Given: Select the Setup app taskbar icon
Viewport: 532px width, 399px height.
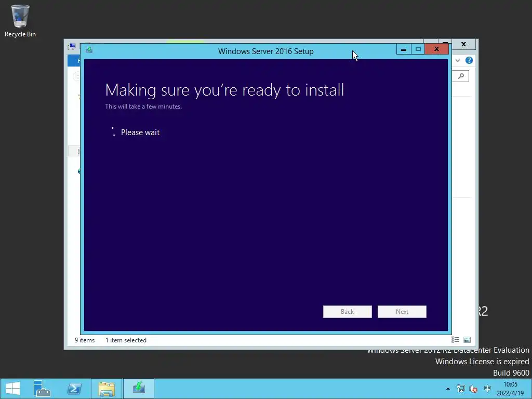Looking at the screenshot, I should tap(139, 389).
